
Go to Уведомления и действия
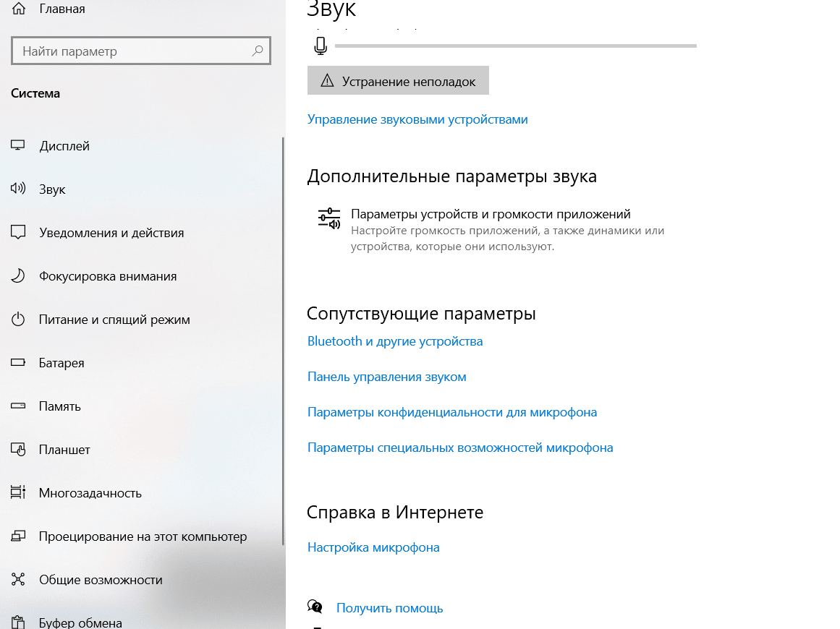111,232
